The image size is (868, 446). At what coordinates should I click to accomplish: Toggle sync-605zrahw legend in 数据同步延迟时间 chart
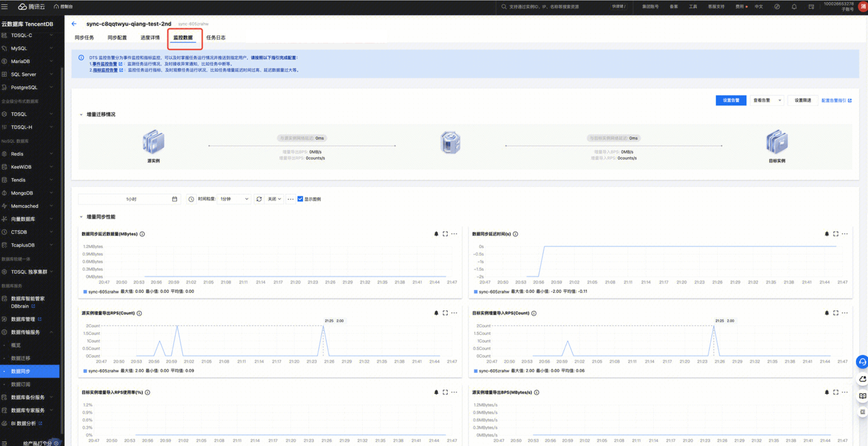(494, 291)
